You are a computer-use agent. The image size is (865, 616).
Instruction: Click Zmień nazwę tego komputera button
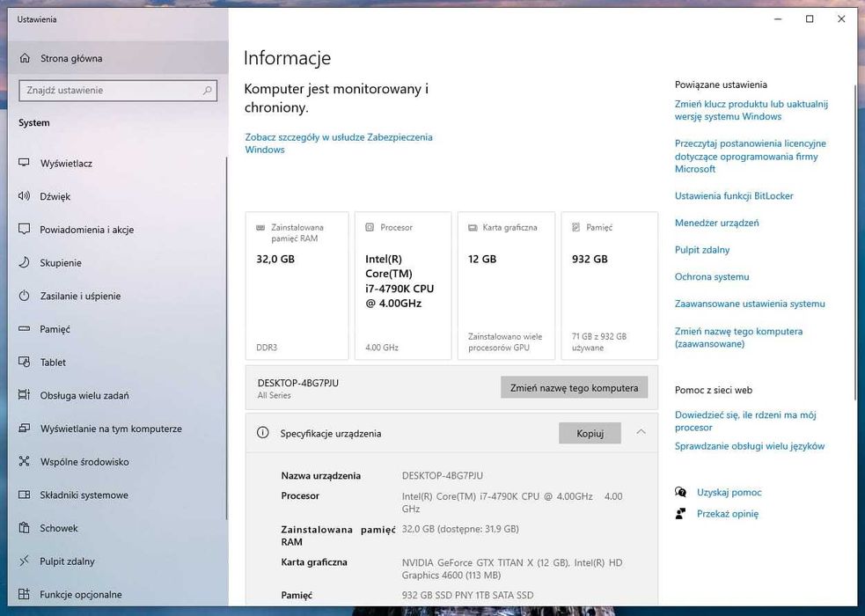pos(575,388)
